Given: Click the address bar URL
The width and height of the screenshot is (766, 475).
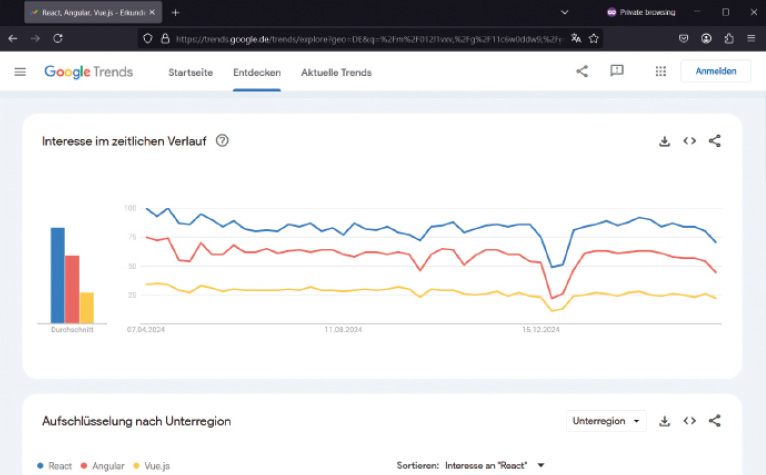Looking at the screenshot, I should [x=369, y=39].
